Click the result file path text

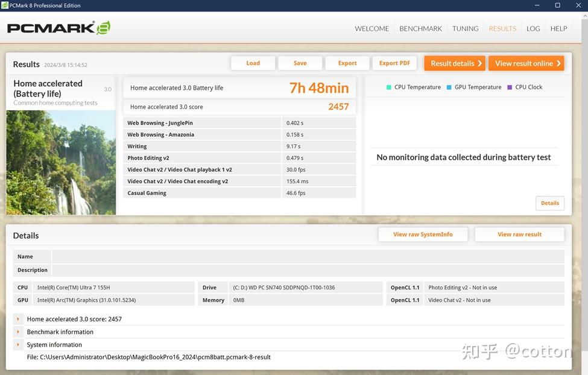pos(148,357)
